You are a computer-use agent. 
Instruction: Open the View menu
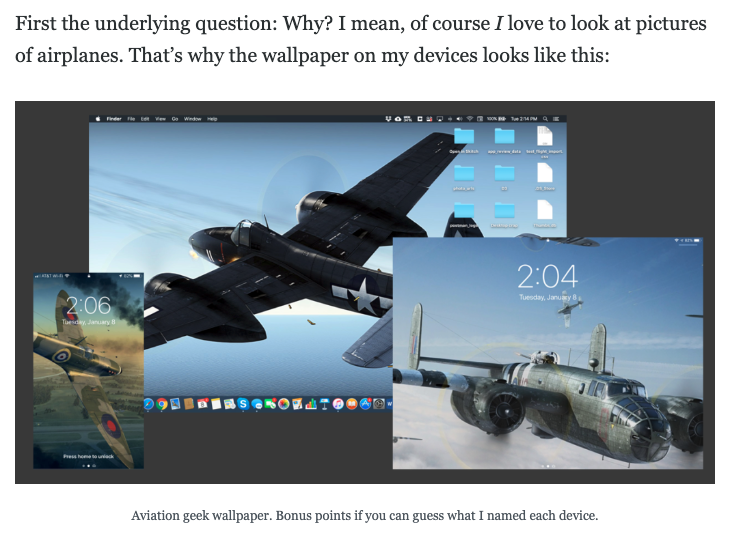pyautogui.click(x=161, y=119)
